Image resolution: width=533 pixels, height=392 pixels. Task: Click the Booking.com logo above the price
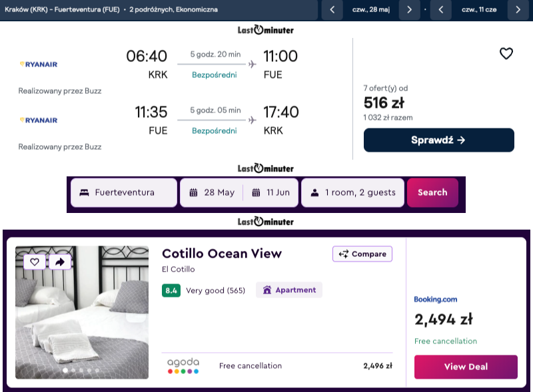(x=435, y=299)
